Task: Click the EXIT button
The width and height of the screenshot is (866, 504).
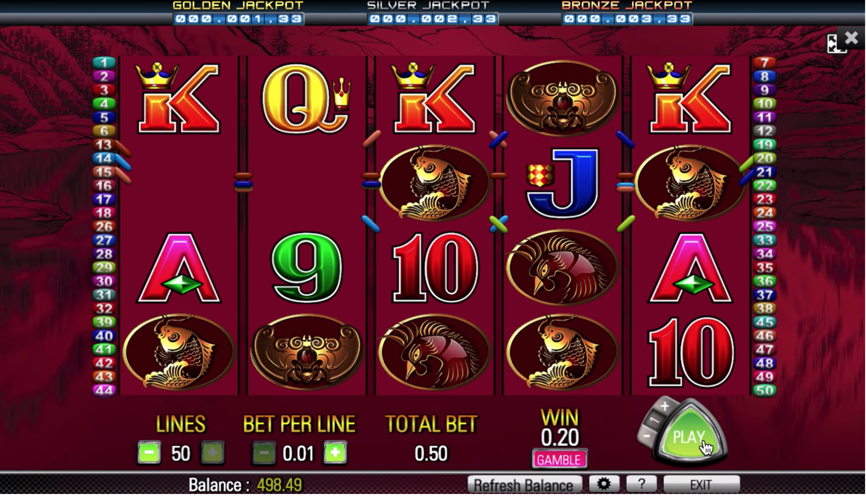Action: coord(701,485)
